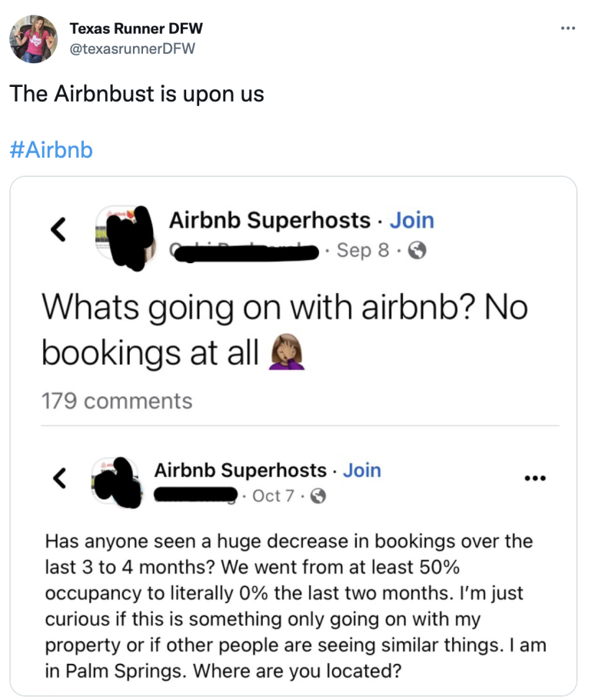
Task: Click the #Airbnb hashtag
Action: coord(51,149)
